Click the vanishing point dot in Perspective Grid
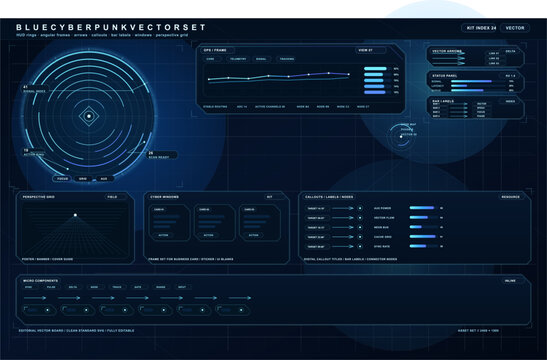This screenshot has height=360, width=547. point(75,215)
